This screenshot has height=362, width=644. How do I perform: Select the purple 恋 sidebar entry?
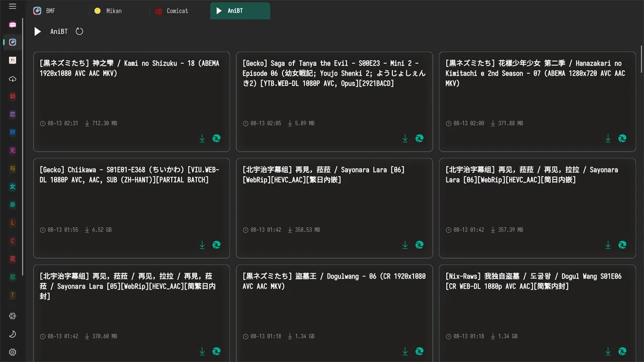[13, 114]
